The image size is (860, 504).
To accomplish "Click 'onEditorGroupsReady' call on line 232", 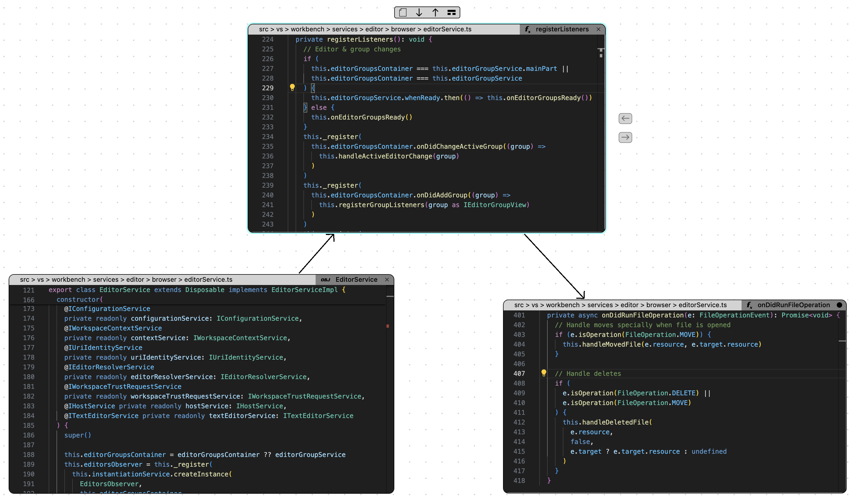I will point(368,117).
